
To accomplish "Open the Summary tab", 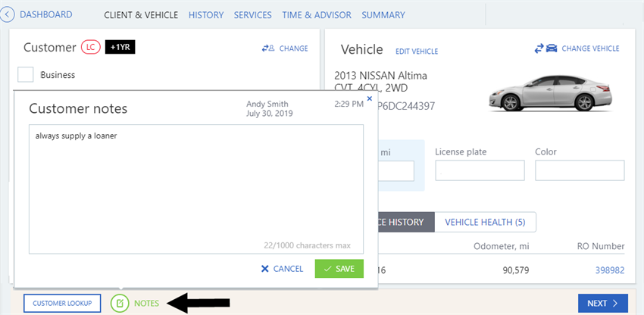I will click(x=383, y=15).
